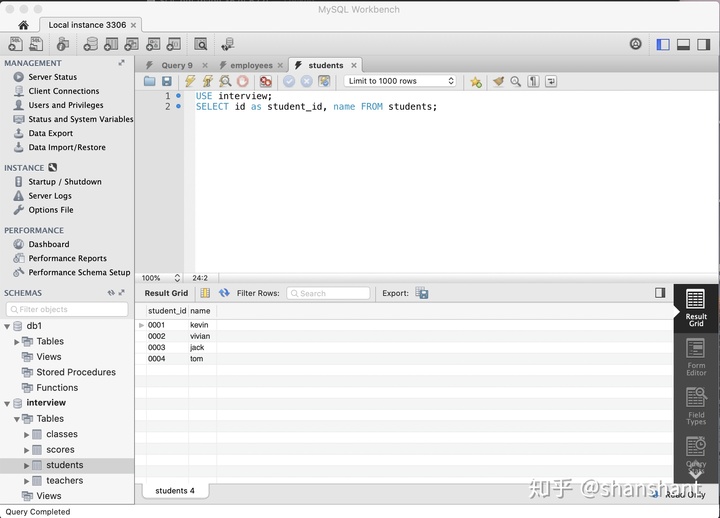This screenshot has width=720, height=518.
Task: Switch to the employees tab
Action: 251,65
